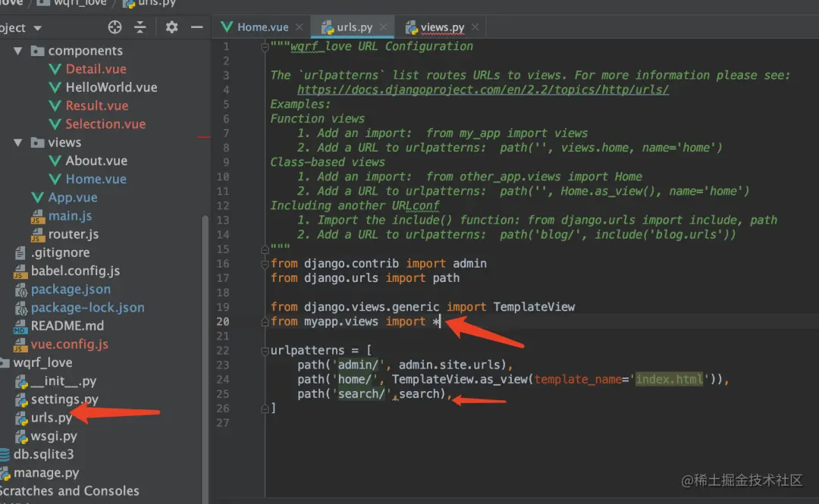Screen dimensions: 819x504
Task: Close the Home.vue tab
Action: coord(300,27)
